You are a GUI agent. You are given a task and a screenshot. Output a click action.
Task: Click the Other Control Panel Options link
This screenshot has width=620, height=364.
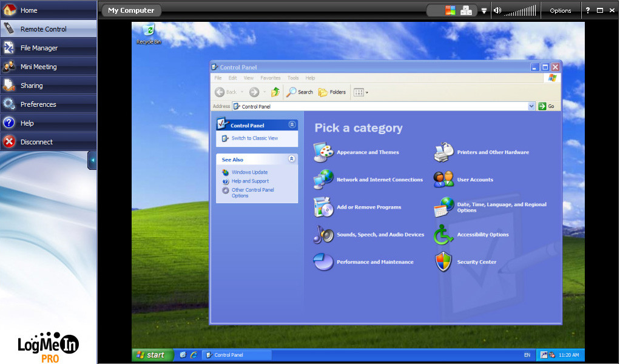[x=252, y=193]
